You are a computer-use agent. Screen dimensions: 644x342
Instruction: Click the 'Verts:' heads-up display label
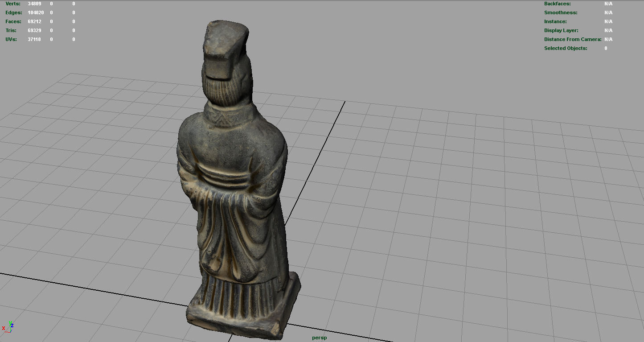tap(12, 4)
